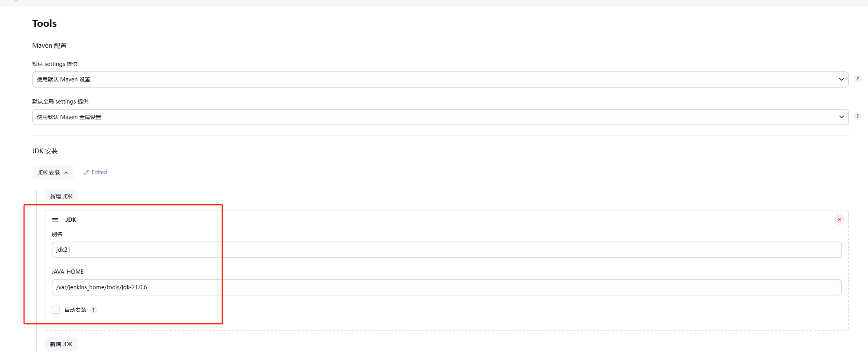The height and width of the screenshot is (354, 868).
Task: Click the bottom 新增 JDK button
Action: [61, 344]
